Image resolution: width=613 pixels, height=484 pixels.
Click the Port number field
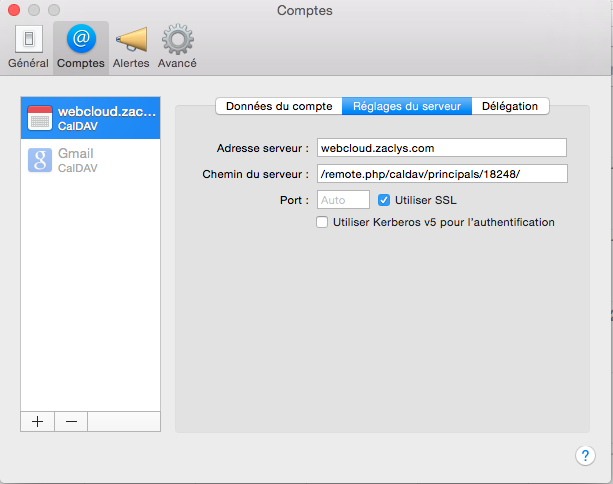click(x=343, y=200)
